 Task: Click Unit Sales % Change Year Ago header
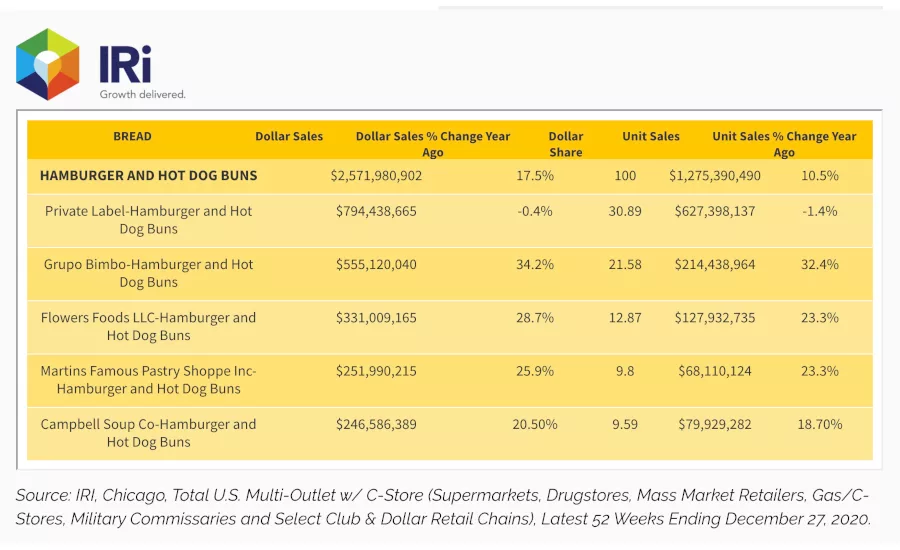point(784,144)
